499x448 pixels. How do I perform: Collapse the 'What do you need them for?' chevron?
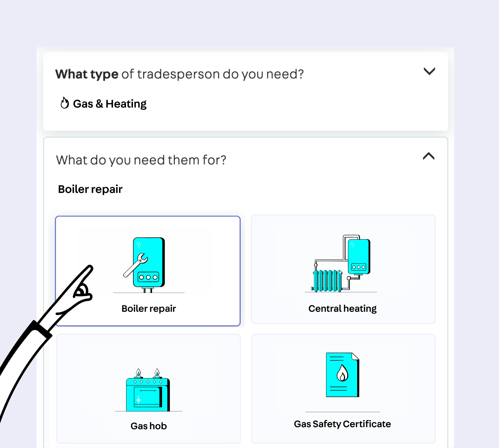(x=429, y=156)
